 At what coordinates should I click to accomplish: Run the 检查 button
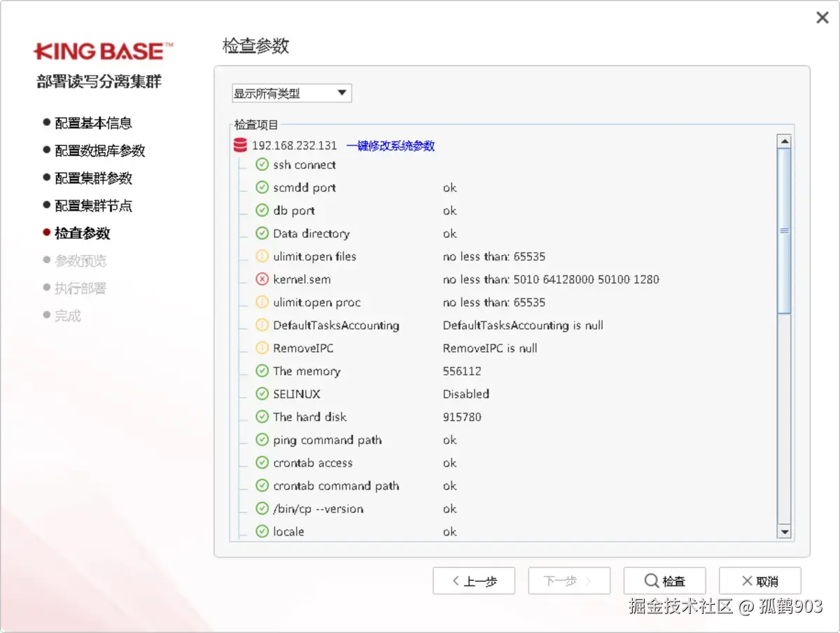pos(664,581)
